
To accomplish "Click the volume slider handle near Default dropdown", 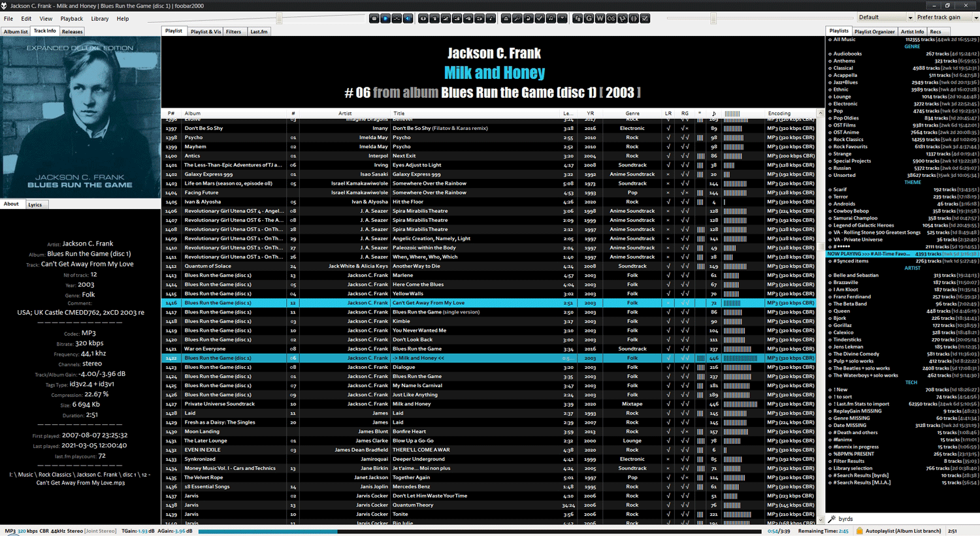I will [713, 18].
